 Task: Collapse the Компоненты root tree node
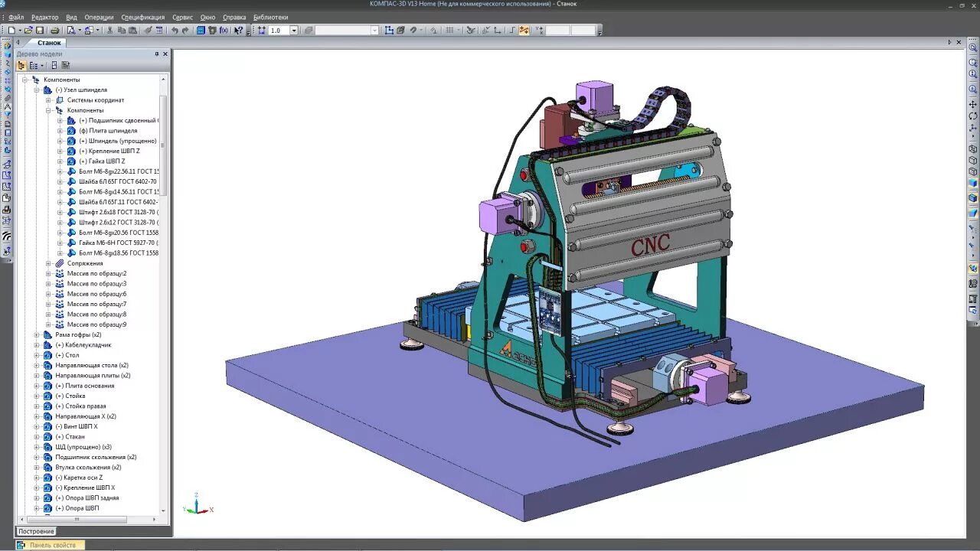pyautogui.click(x=24, y=80)
